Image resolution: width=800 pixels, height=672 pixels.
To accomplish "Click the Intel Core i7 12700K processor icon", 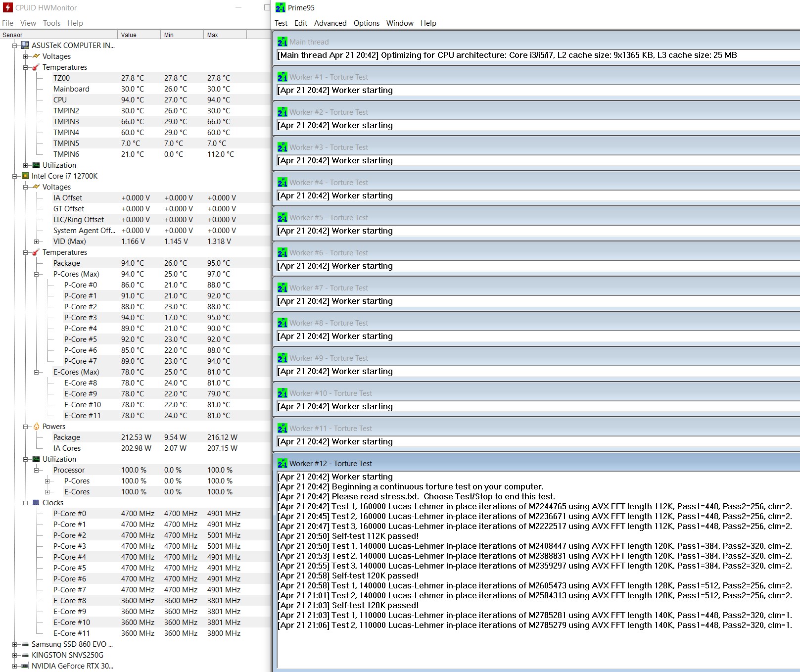I will [25, 176].
